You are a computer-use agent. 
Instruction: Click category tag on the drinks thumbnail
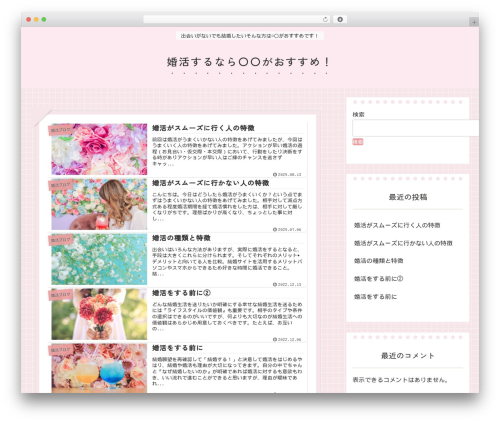coord(61,350)
